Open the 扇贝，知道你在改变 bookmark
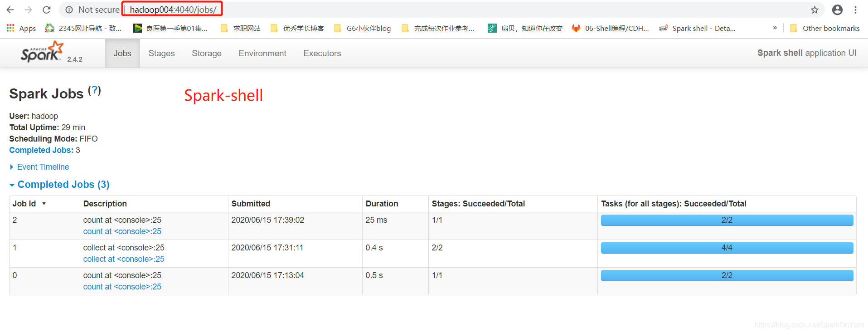Viewport: 868px width, 333px height. pyautogui.click(x=525, y=28)
